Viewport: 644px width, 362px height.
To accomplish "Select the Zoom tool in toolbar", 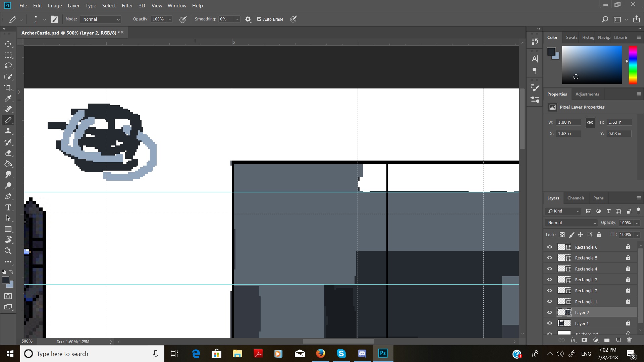I will tap(8, 251).
